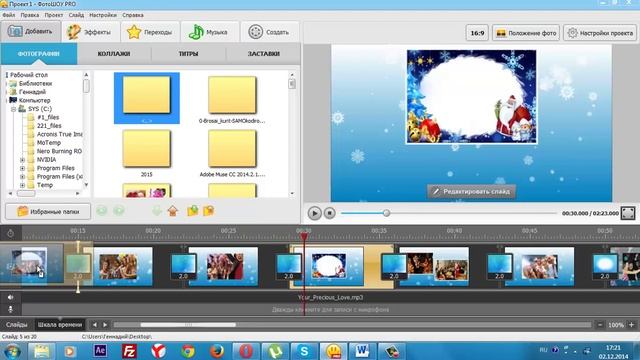This screenshot has width=640, height=360.
Task: Open the Создать section
Action: click(269, 32)
